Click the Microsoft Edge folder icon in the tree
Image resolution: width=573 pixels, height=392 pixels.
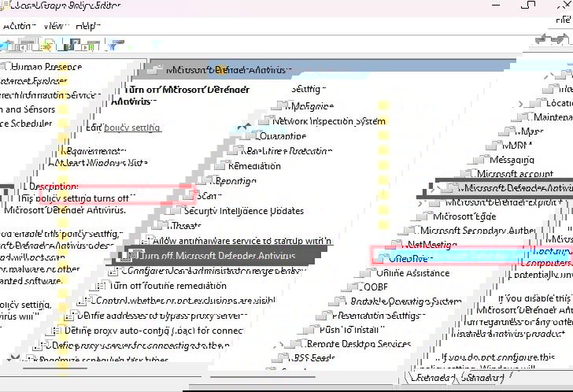coord(424,216)
